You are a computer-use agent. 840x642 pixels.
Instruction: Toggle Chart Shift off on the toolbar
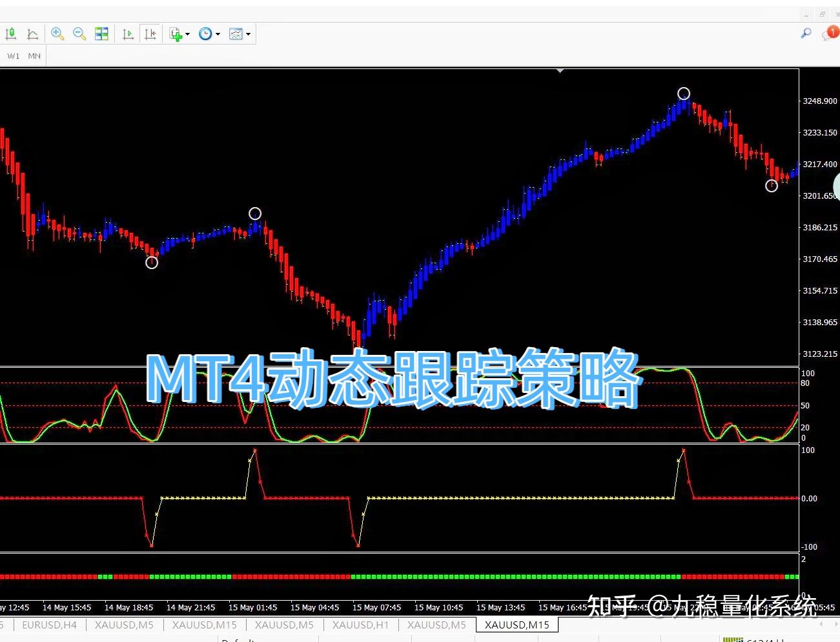(x=150, y=34)
